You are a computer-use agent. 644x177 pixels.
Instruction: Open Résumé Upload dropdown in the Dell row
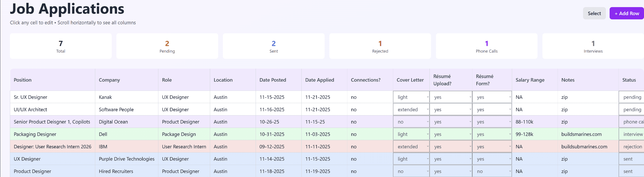[x=450, y=134]
